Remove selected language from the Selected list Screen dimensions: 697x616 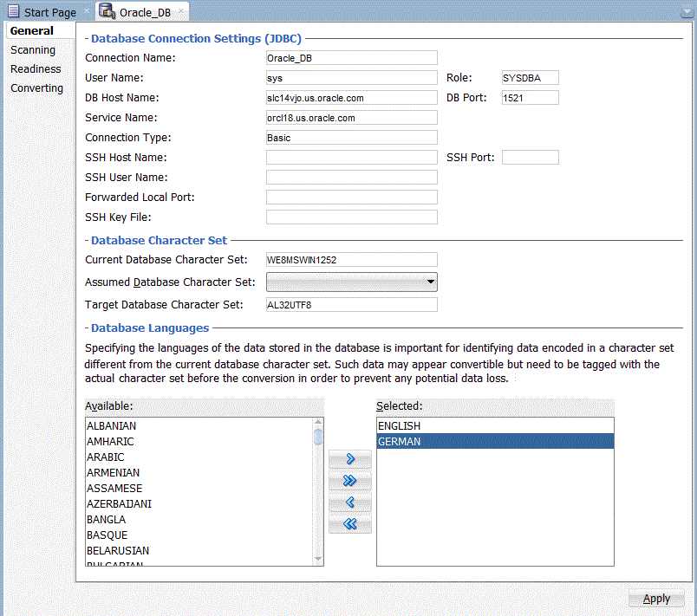350,503
